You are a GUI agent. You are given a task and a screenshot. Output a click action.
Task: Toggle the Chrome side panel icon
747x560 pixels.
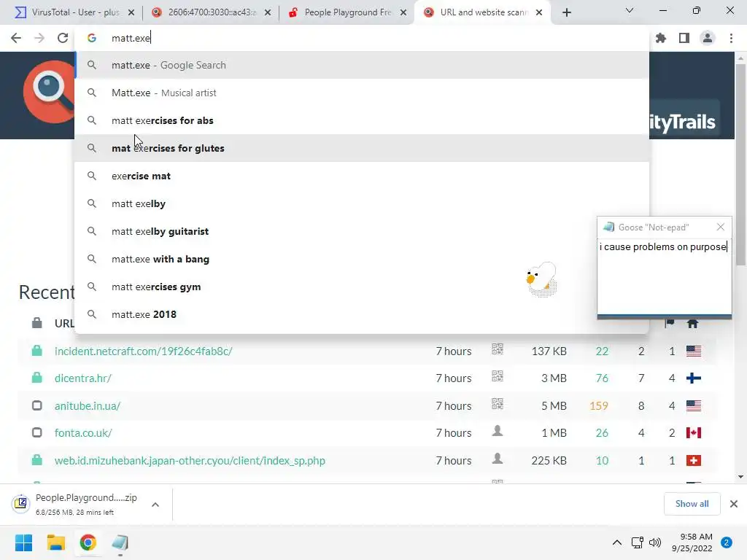click(684, 38)
